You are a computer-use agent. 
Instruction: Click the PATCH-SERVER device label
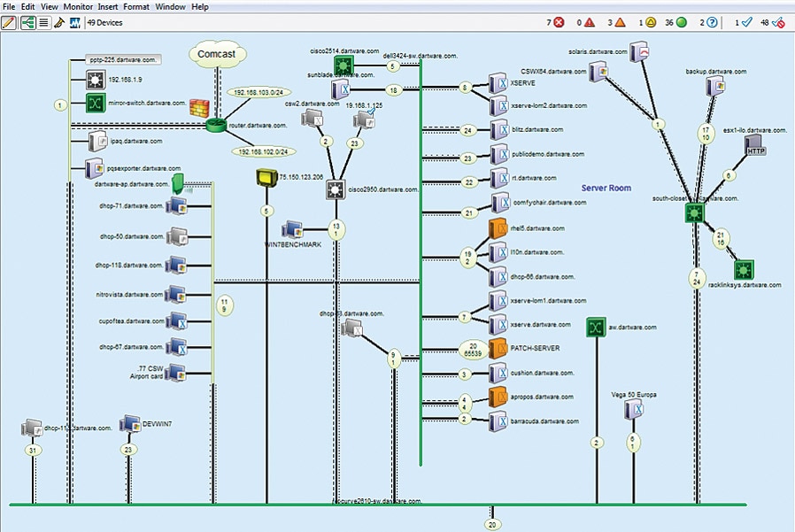[535, 348]
